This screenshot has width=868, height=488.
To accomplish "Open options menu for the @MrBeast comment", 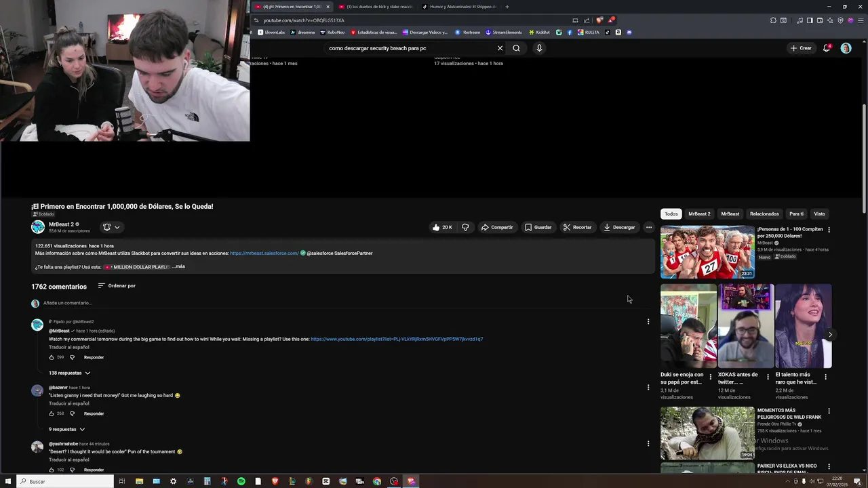I will pos(648,322).
